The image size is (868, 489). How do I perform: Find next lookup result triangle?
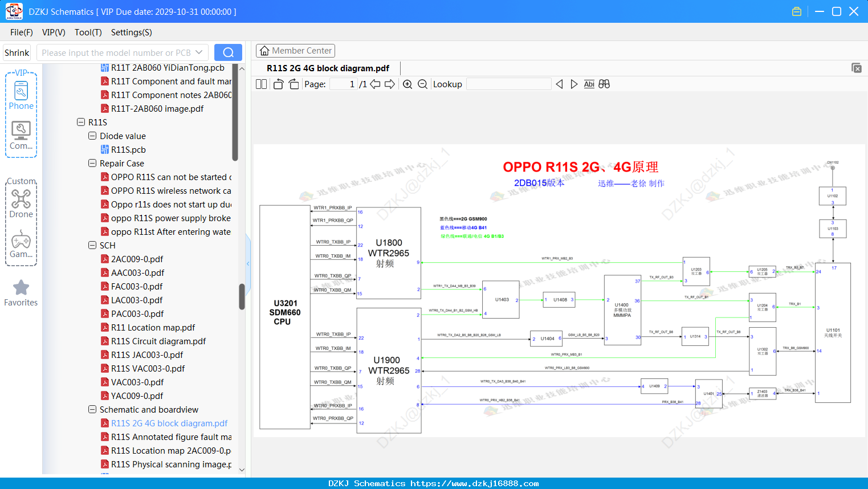(574, 84)
